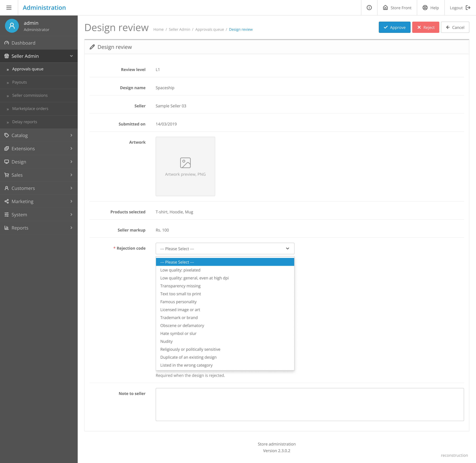Click the Sales cart icon
This screenshot has height=463, width=476.
(x=7, y=175)
